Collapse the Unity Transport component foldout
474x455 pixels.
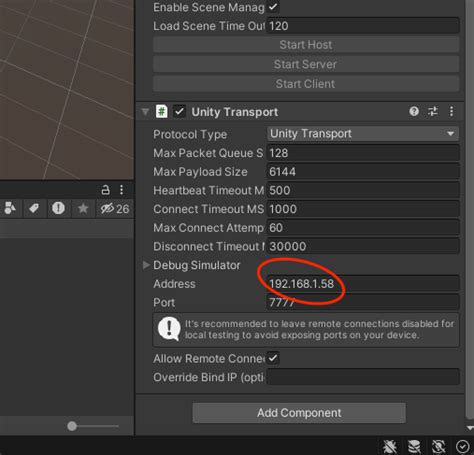coord(145,111)
